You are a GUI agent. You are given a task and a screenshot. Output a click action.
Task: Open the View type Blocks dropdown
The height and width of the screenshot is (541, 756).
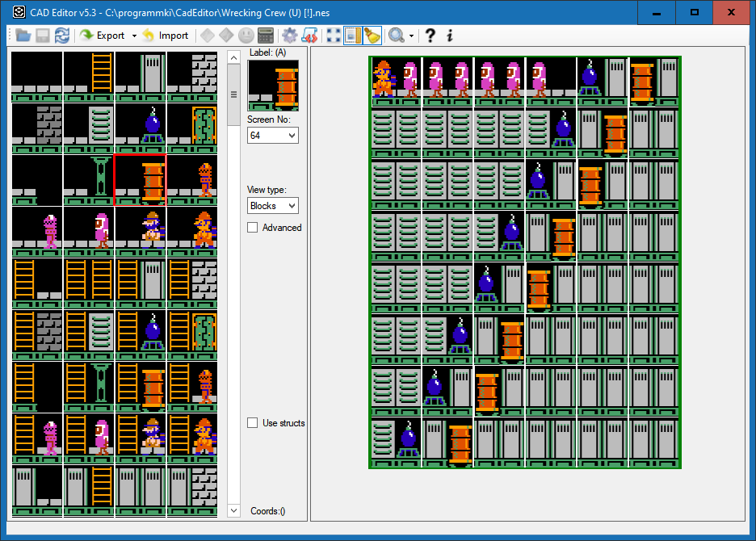[x=273, y=206]
